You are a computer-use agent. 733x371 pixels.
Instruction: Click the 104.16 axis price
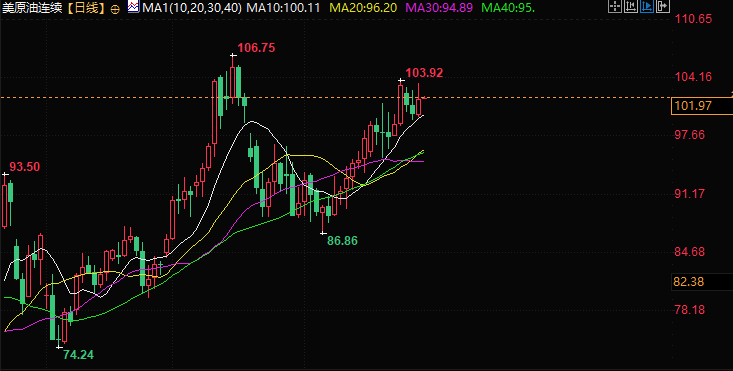692,77
